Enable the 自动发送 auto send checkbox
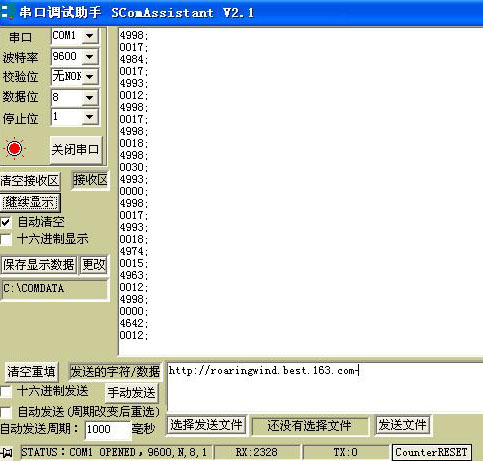 [6, 412]
